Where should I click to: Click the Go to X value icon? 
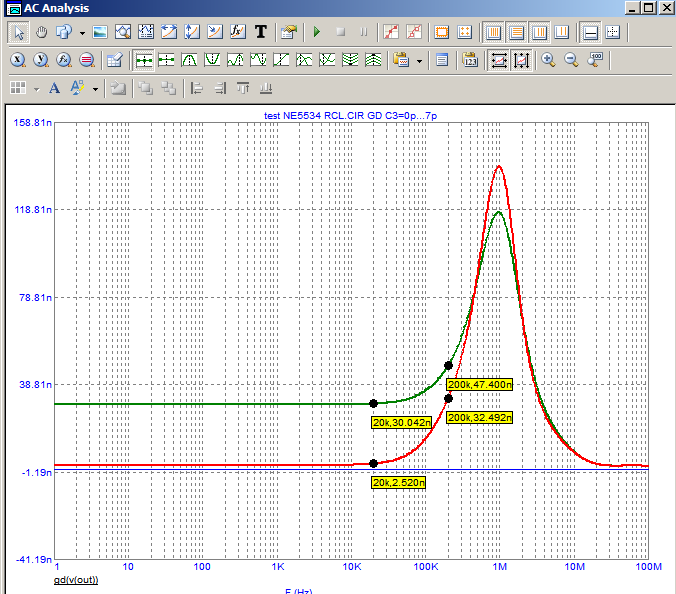pos(18,60)
